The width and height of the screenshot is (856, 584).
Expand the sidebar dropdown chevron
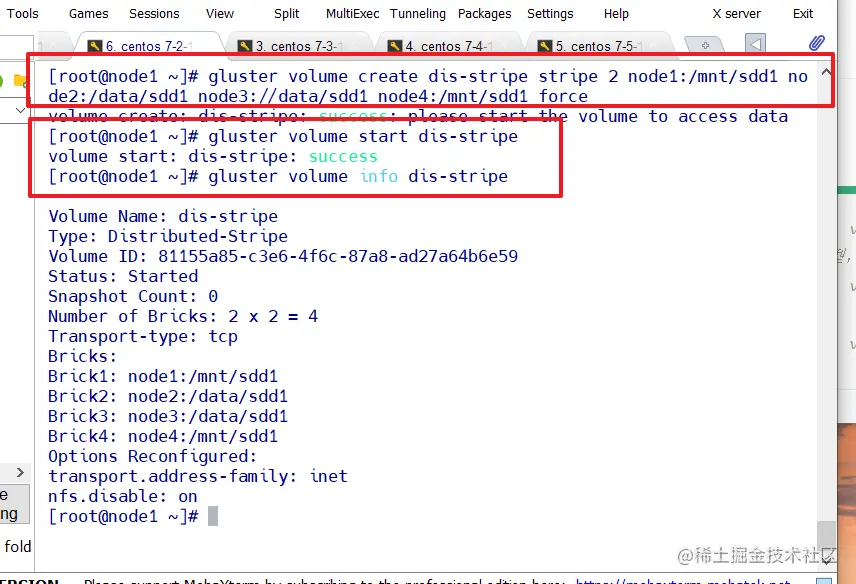point(20,110)
